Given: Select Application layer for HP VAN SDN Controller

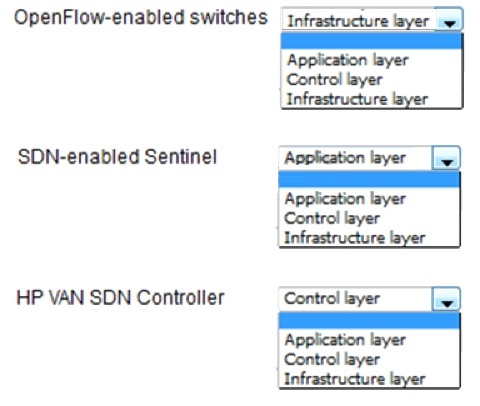Looking at the screenshot, I should coord(345,340).
